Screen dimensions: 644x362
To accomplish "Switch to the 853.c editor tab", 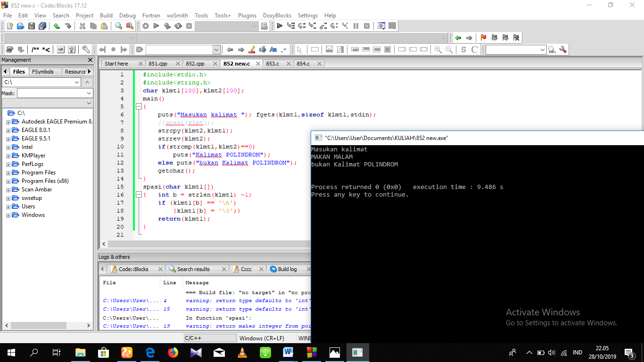I will tap(272, 64).
